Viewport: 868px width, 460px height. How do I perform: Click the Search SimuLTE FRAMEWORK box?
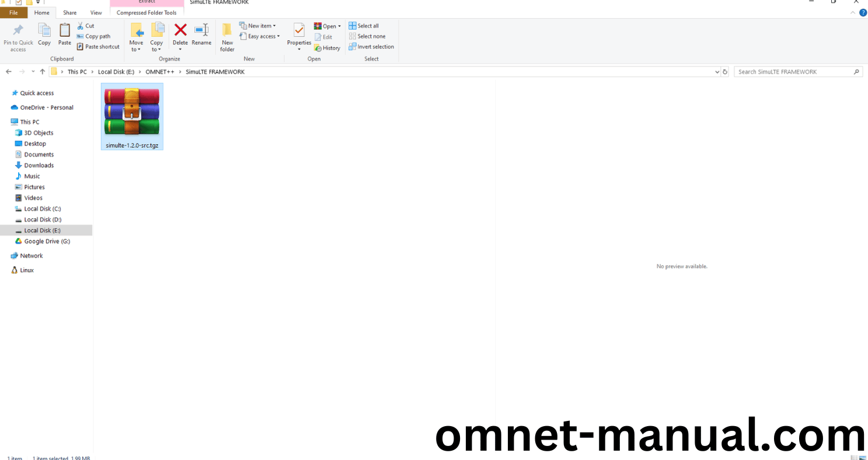click(794, 72)
